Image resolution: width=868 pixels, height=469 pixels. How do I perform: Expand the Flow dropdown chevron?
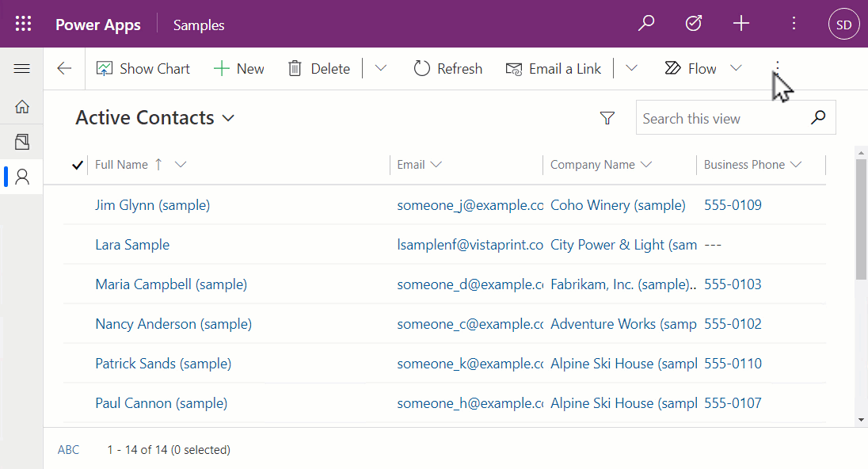pos(736,68)
